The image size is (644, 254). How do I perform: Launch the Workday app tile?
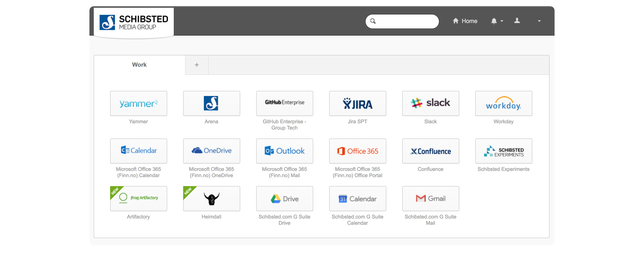coord(503,103)
